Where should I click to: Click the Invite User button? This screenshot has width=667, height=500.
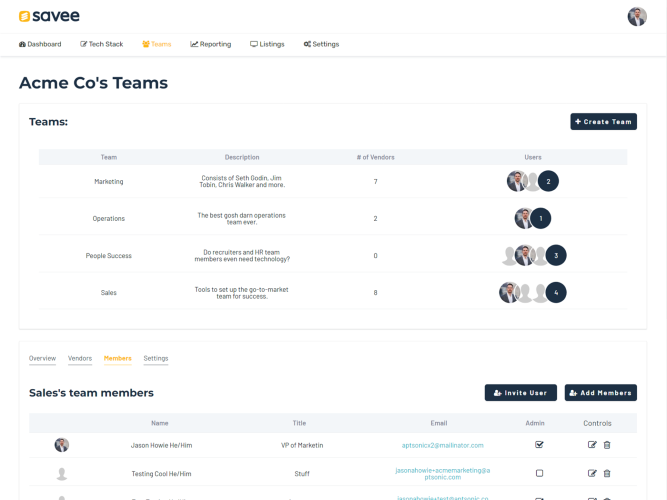(x=521, y=393)
